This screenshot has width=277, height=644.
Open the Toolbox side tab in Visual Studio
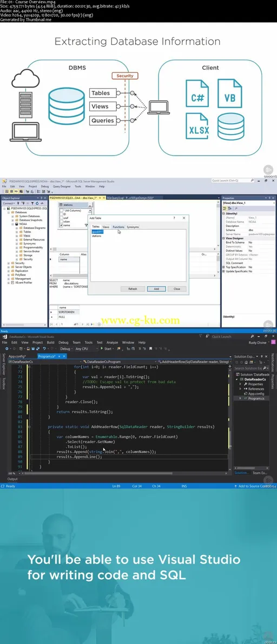4,384
